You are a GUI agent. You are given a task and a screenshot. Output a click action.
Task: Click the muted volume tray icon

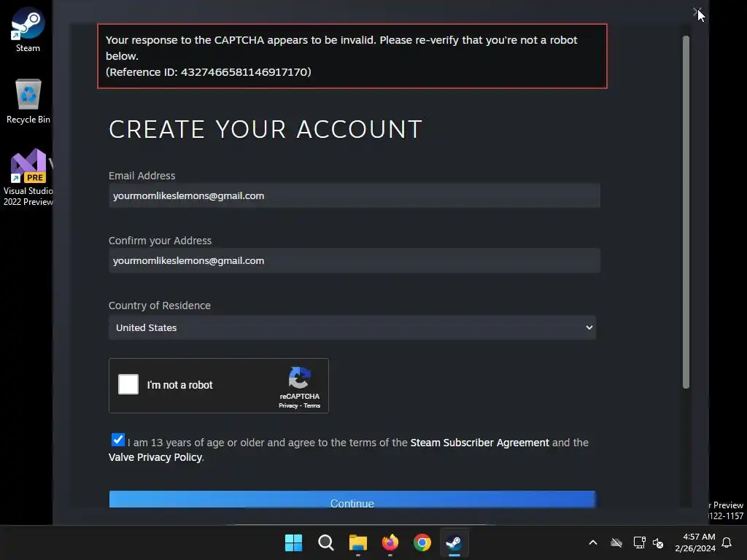click(659, 542)
